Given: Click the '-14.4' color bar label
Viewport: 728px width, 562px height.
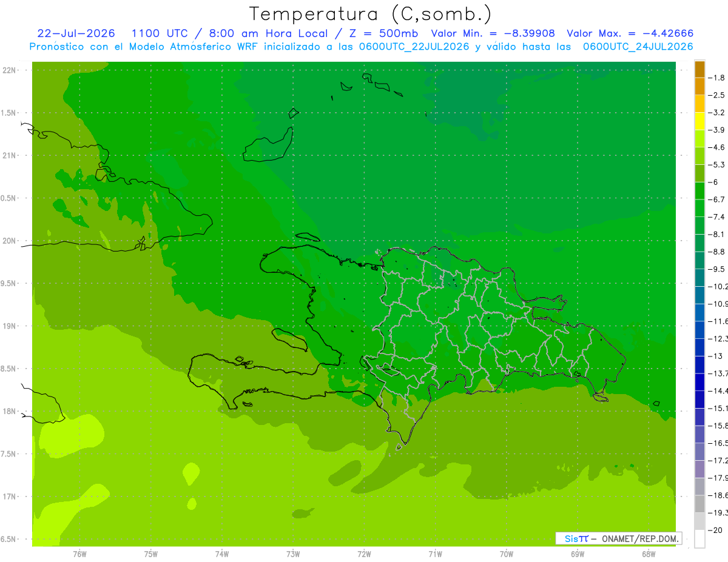Looking at the screenshot, I should pos(718,391).
